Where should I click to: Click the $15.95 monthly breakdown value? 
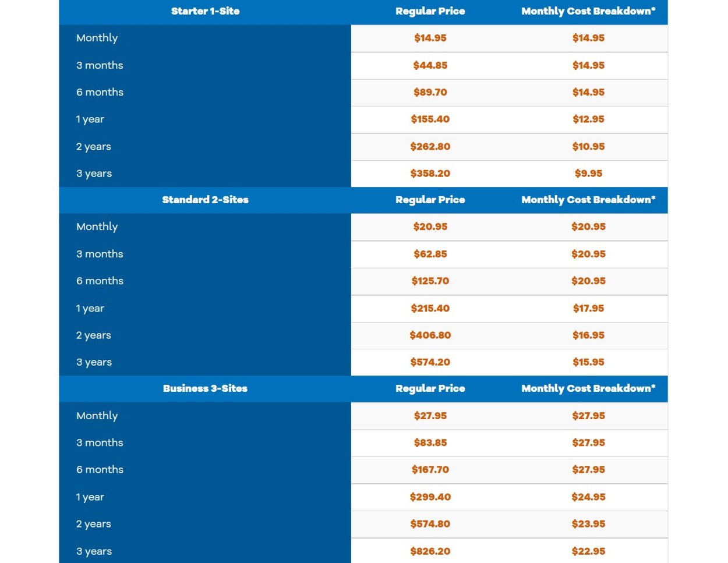click(x=588, y=362)
